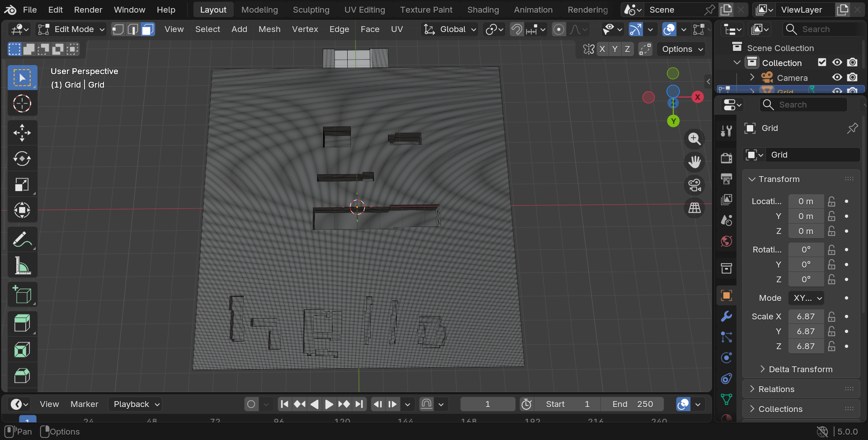Switch to the Sculpting workspace tab
Image resolution: width=868 pixels, height=440 pixels.
coord(311,10)
